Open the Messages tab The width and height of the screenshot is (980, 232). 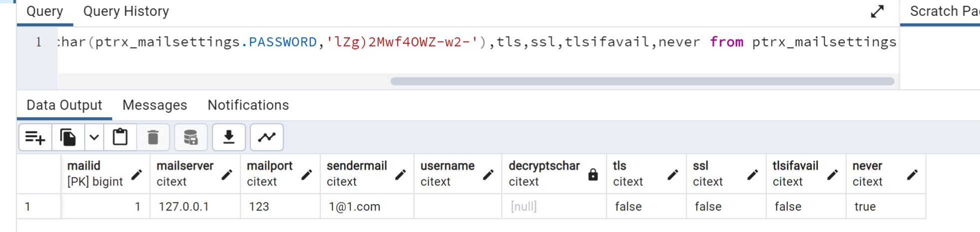pos(155,105)
